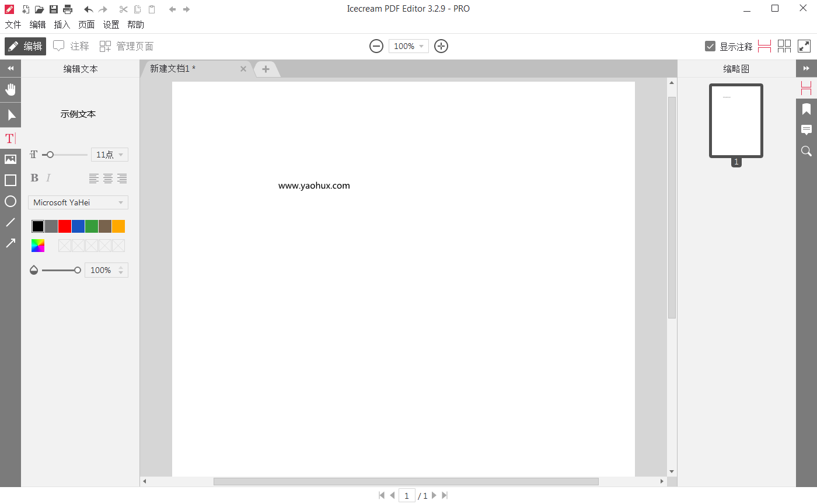Expand the Microsoft YaHei font dropdown
Image resolution: width=817 pixels, height=504 pixels.
[x=78, y=202]
